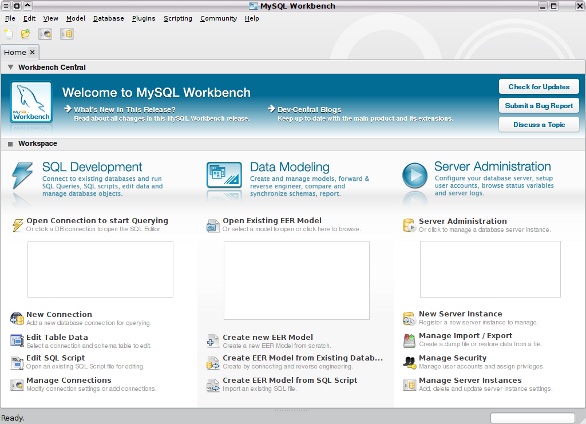Collapse the Workbench Central section triangle
Viewport: 586px width, 424px height.
(10, 68)
